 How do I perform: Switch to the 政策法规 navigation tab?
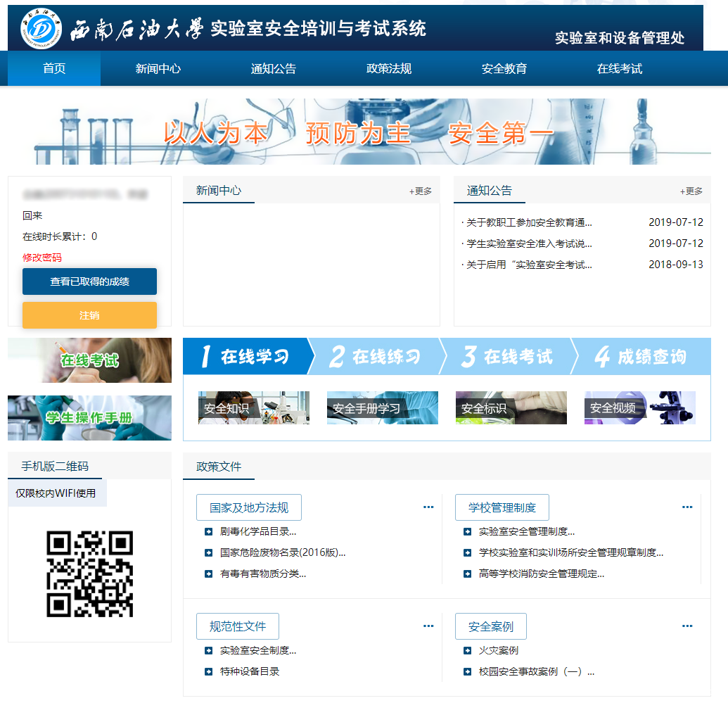(388, 69)
